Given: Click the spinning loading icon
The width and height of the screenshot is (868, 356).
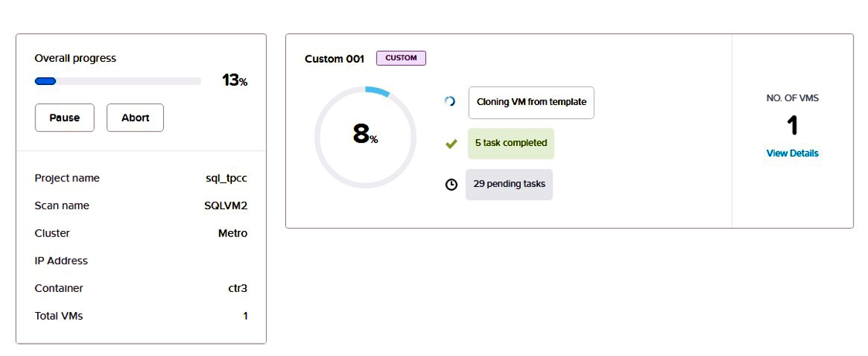Looking at the screenshot, I should 450,102.
